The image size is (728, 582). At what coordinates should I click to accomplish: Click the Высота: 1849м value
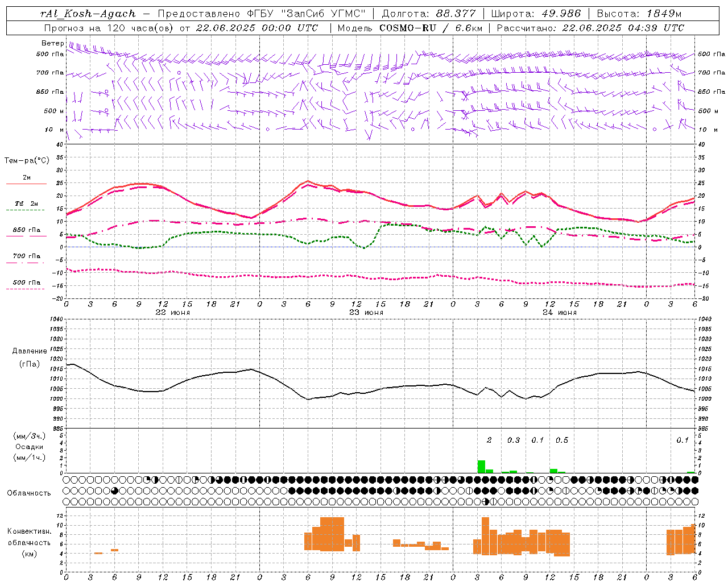[x=639, y=14]
